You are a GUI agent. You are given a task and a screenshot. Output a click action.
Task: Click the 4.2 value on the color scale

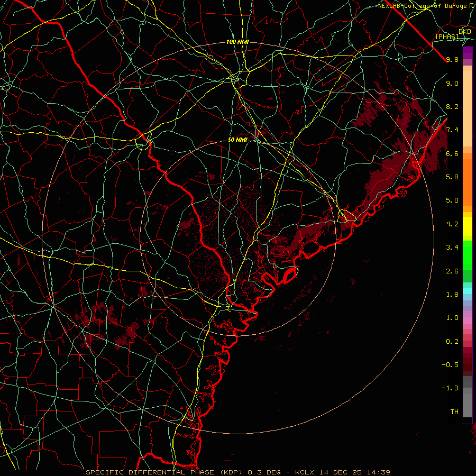click(452, 224)
